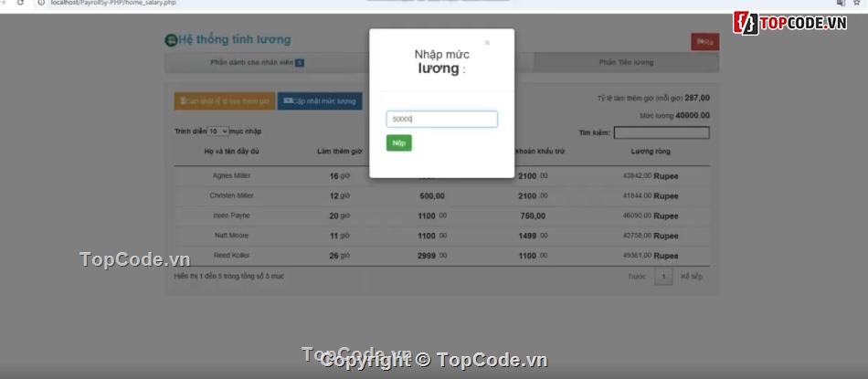Click the Tìm kiếm search box
The width and height of the screenshot is (868, 379).
point(662,132)
